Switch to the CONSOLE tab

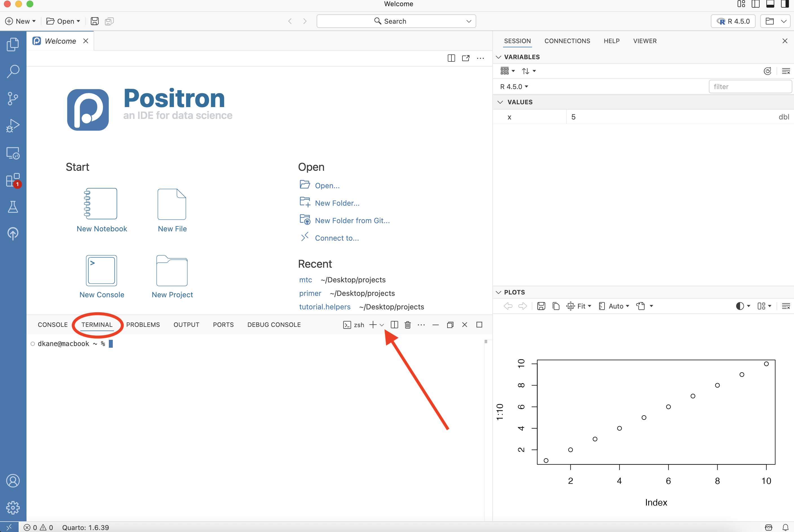53,325
